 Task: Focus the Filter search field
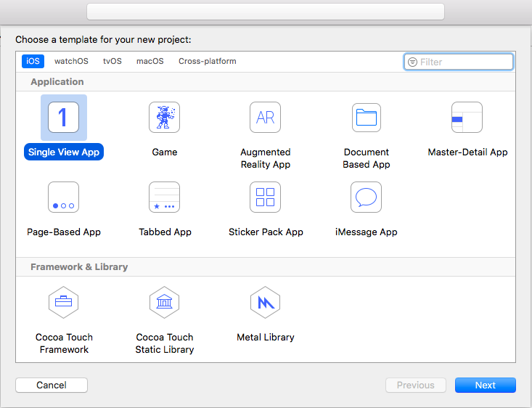(465, 62)
